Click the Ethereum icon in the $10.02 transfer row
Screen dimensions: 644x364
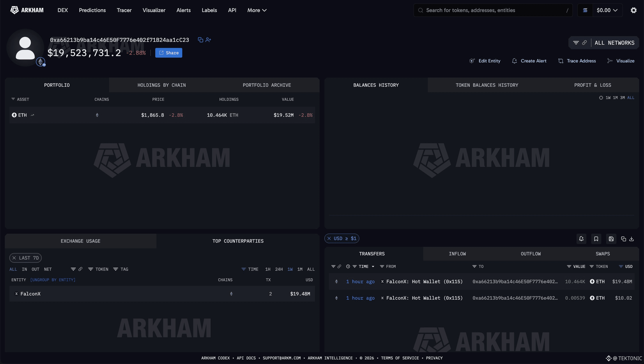point(336,298)
